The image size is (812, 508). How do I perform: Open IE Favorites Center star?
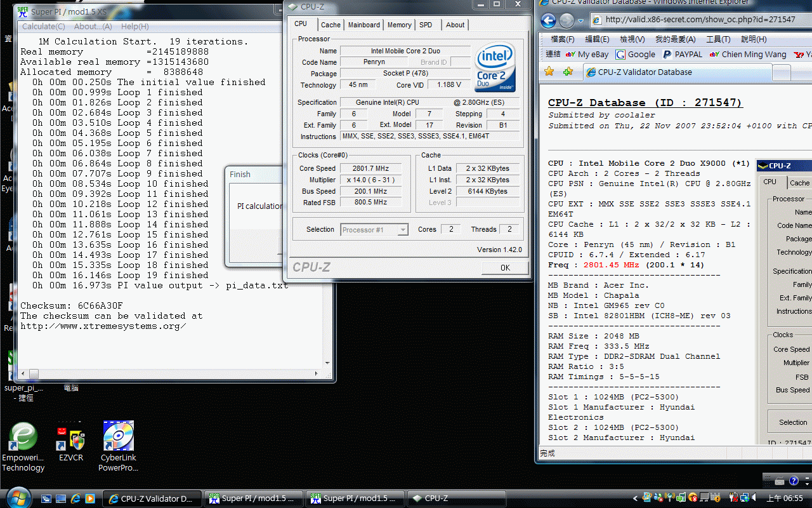pos(549,71)
